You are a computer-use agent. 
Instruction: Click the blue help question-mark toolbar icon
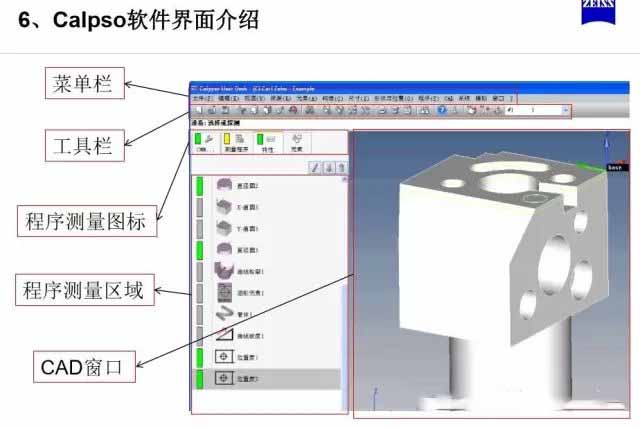[442, 110]
